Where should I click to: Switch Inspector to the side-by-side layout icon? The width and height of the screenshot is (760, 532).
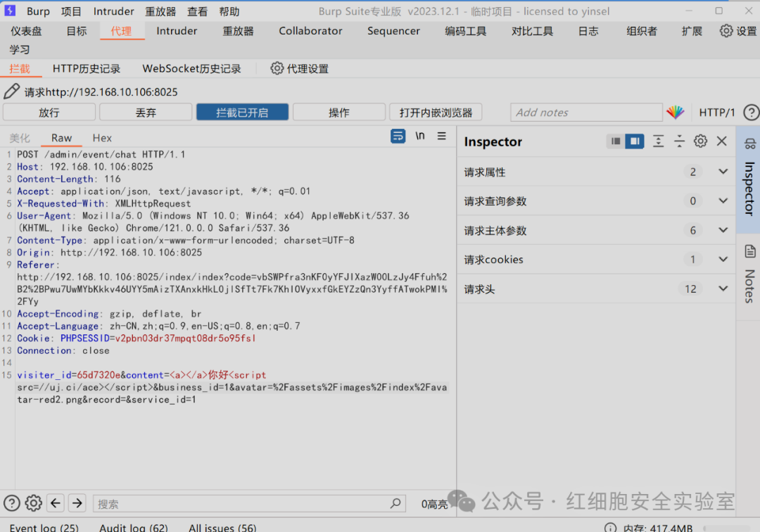[635, 141]
